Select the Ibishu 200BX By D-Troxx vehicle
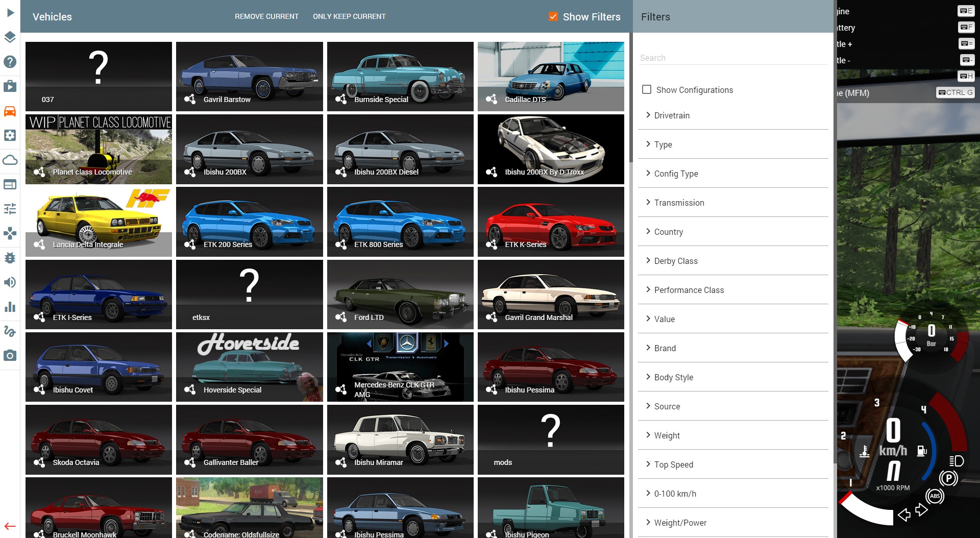 pyautogui.click(x=551, y=149)
